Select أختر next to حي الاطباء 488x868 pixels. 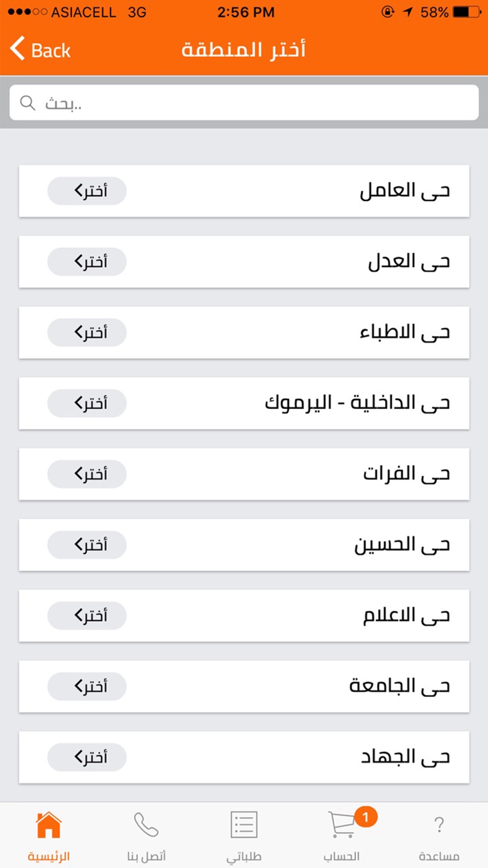pyautogui.click(x=87, y=332)
